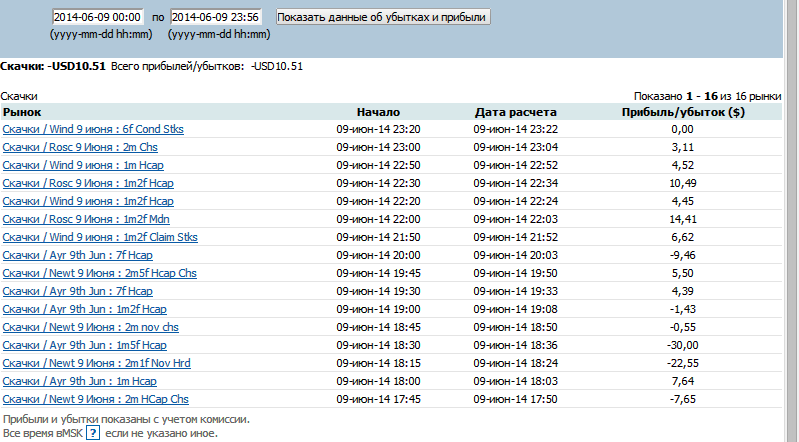
Task: Open Скачки / Newt 9 Июня : 2m5f Hcap Chs
Action: [99, 273]
